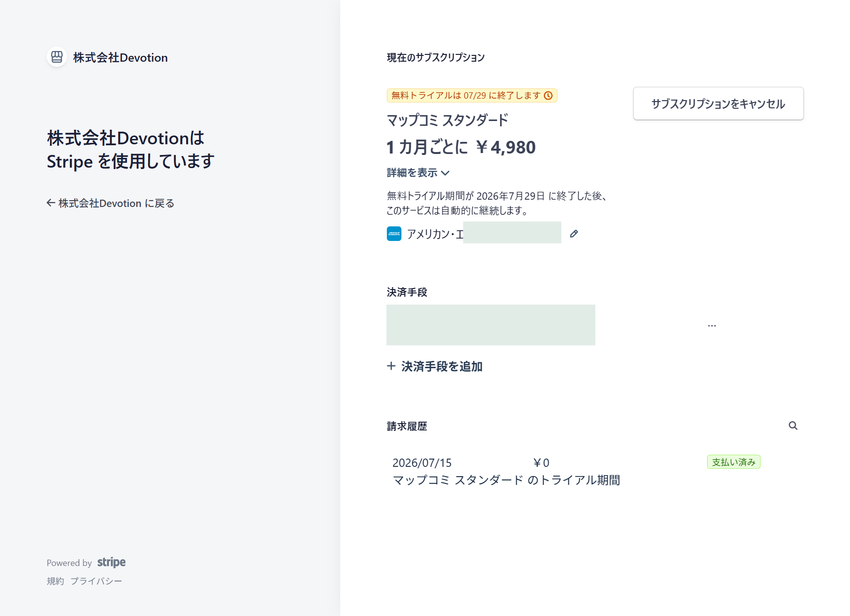Open the three-dot menu for the payment method
The image size is (850, 616).
tap(712, 325)
